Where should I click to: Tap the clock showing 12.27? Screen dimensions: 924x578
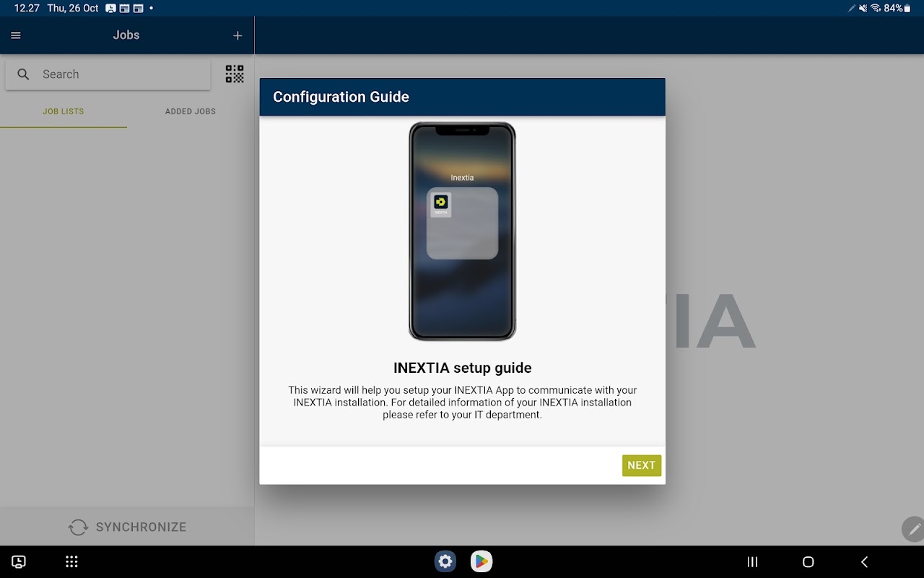(27, 8)
